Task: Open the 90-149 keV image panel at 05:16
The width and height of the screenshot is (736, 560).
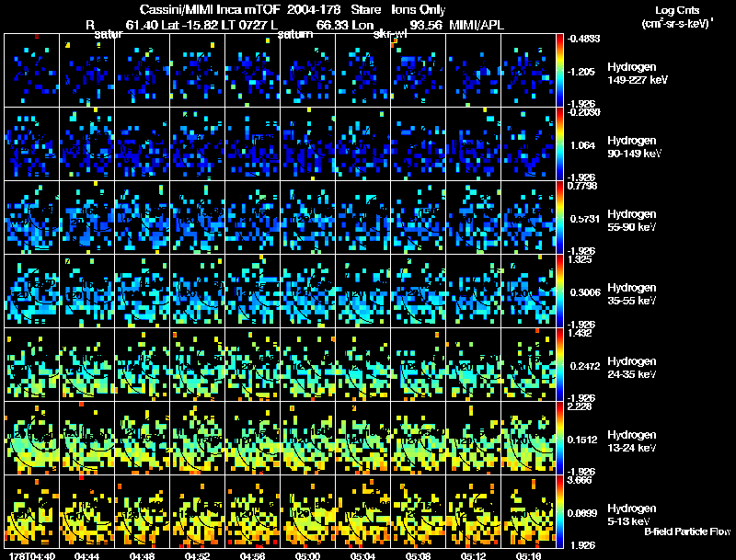Action: pos(528,144)
